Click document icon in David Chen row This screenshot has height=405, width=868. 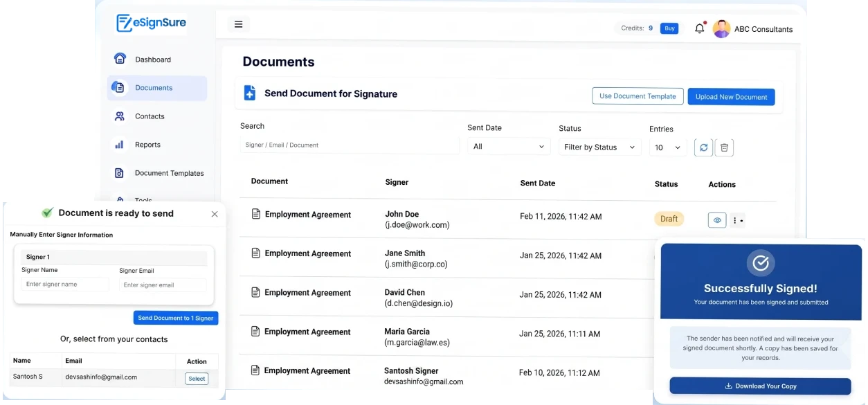tap(255, 292)
